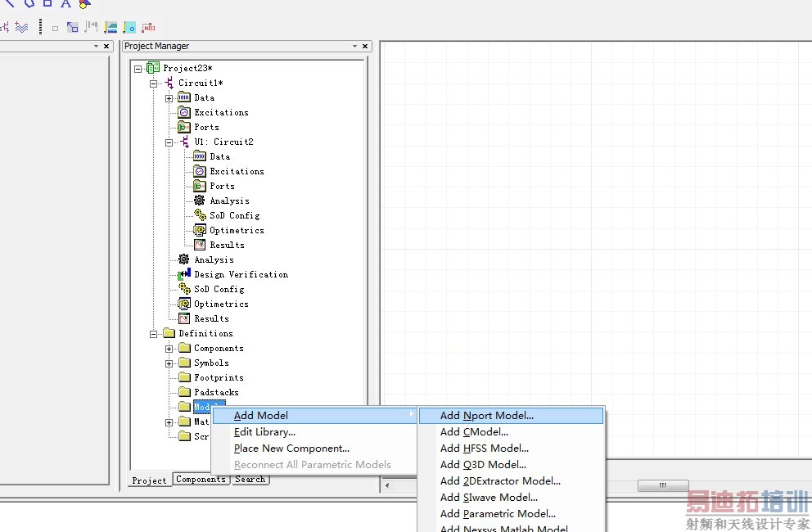Select Add CModel
This screenshot has width=812, height=532.
click(x=511, y=432)
